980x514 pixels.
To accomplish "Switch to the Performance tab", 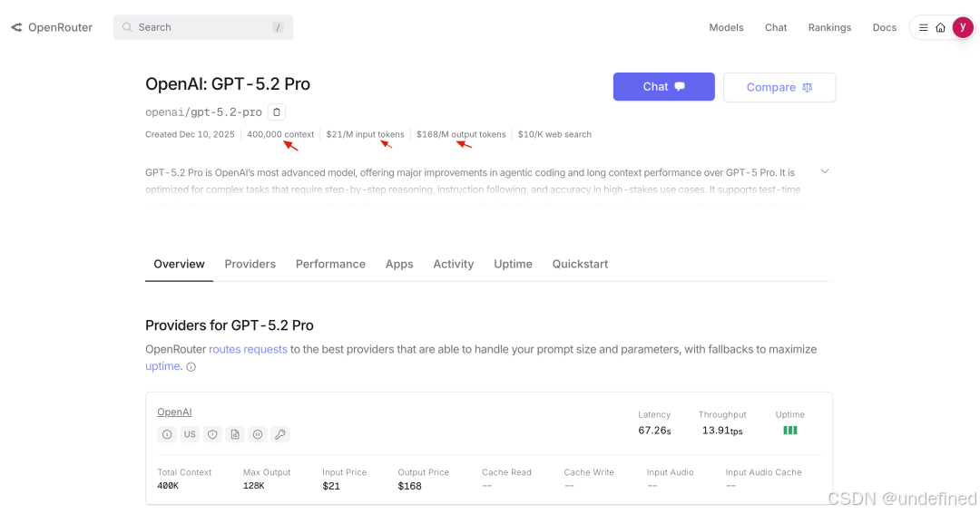I will [330, 264].
